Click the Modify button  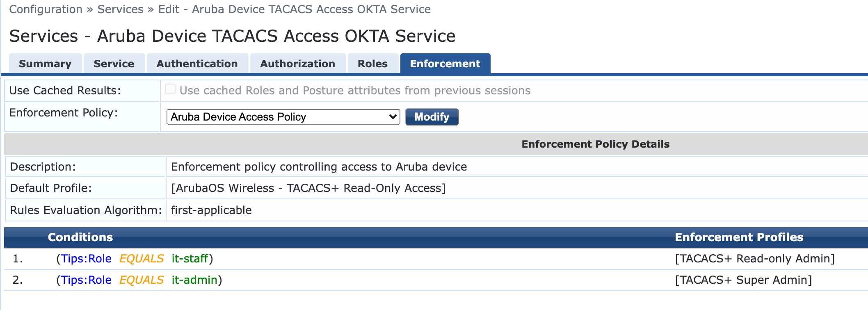432,116
